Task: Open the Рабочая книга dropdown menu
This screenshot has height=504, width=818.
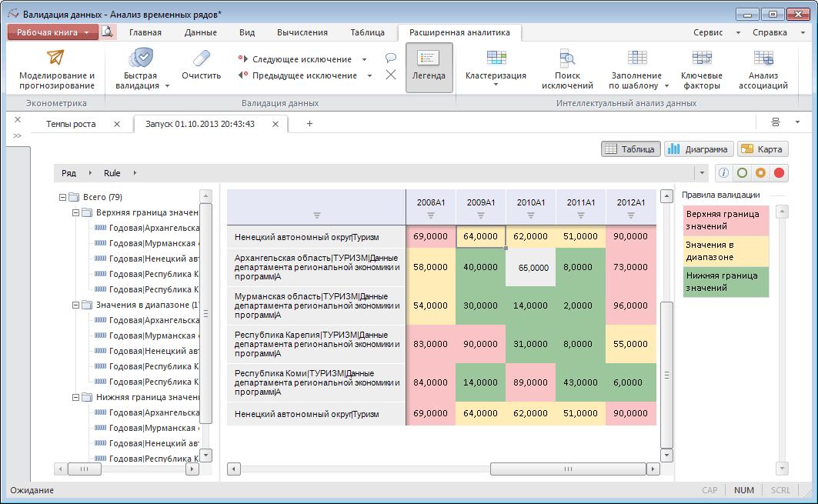Action: pos(53,32)
